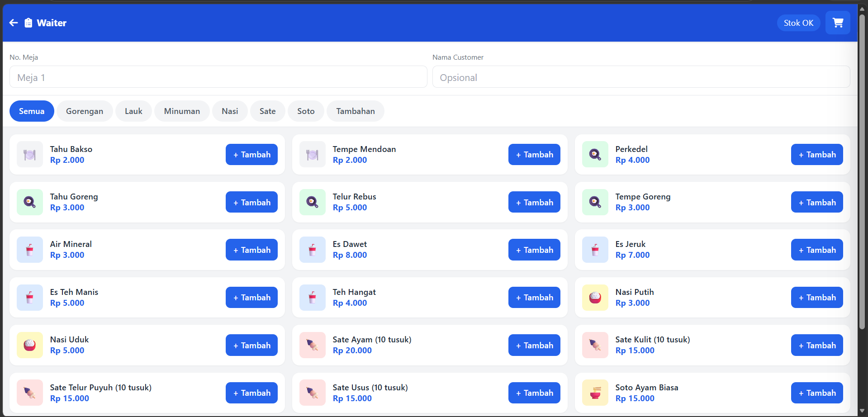The image size is (868, 417).
Task: Click the clipboard Waiter icon in header
Action: 28,23
